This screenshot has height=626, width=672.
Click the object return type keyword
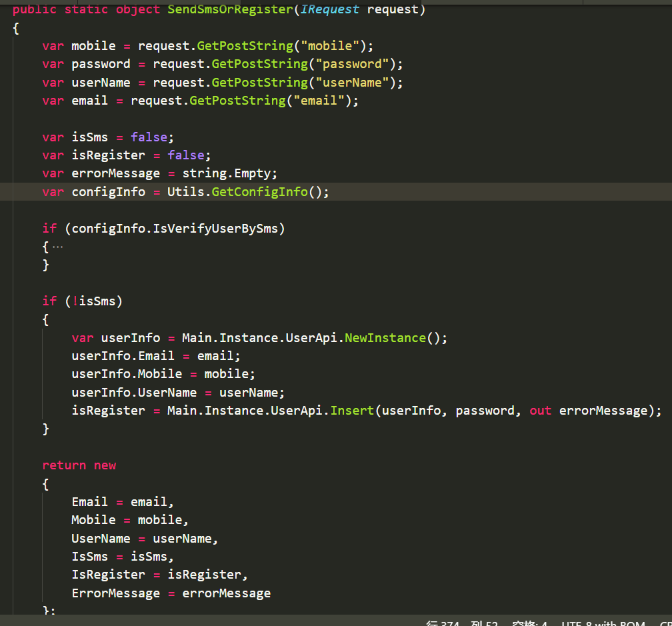pos(137,9)
